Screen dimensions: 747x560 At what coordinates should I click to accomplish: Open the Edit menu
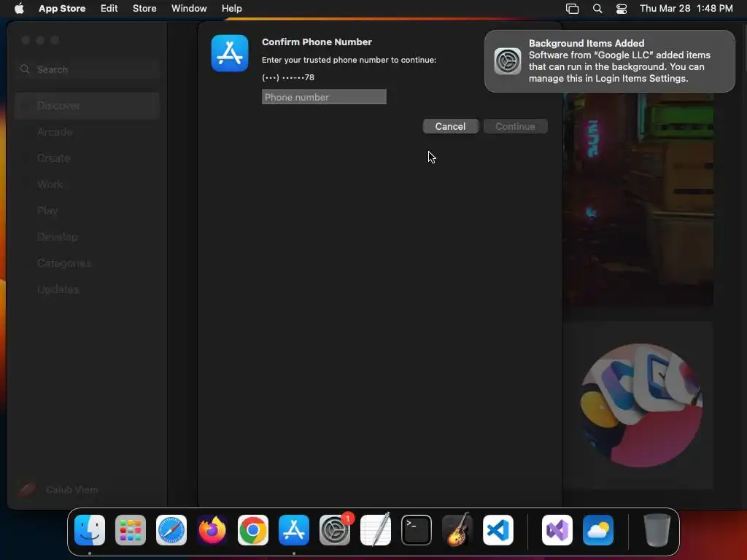(109, 8)
